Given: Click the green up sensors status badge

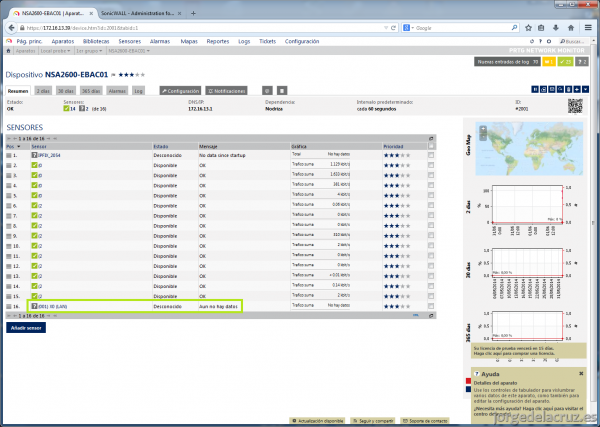Looking at the screenshot, I should 565,62.
